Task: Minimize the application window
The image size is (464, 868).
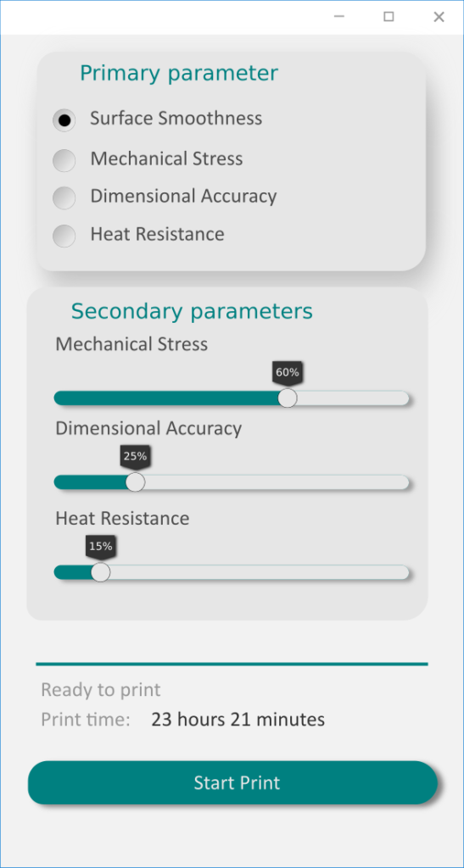Action: 339,17
